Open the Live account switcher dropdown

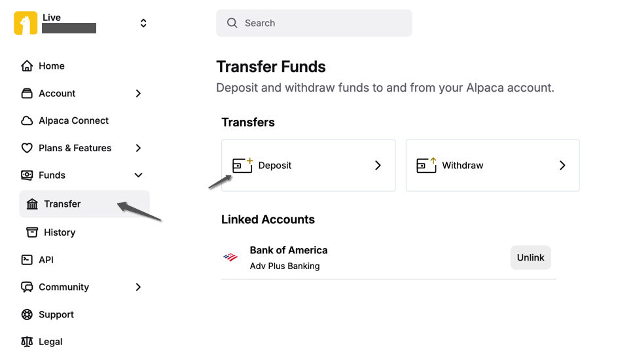[143, 23]
